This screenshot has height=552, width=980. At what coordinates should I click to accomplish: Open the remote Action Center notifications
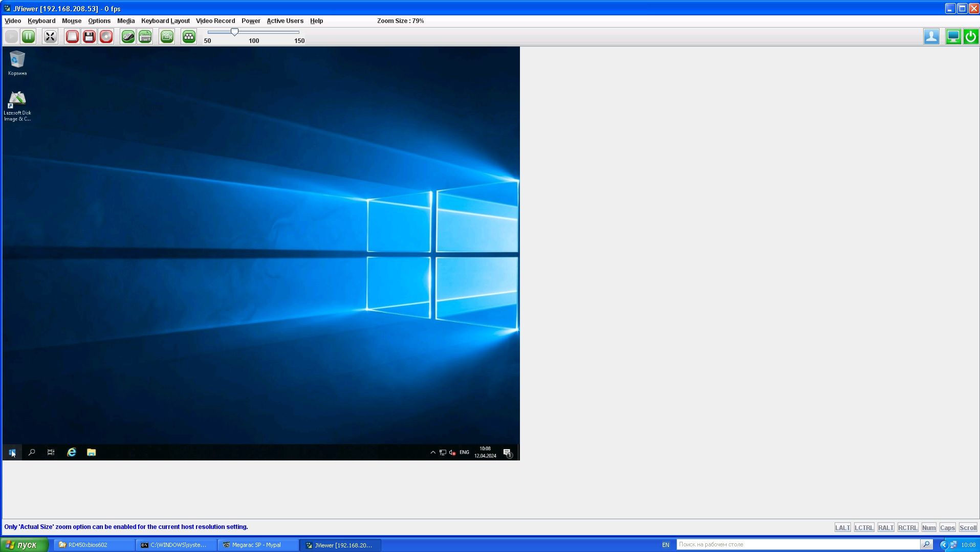[507, 453]
